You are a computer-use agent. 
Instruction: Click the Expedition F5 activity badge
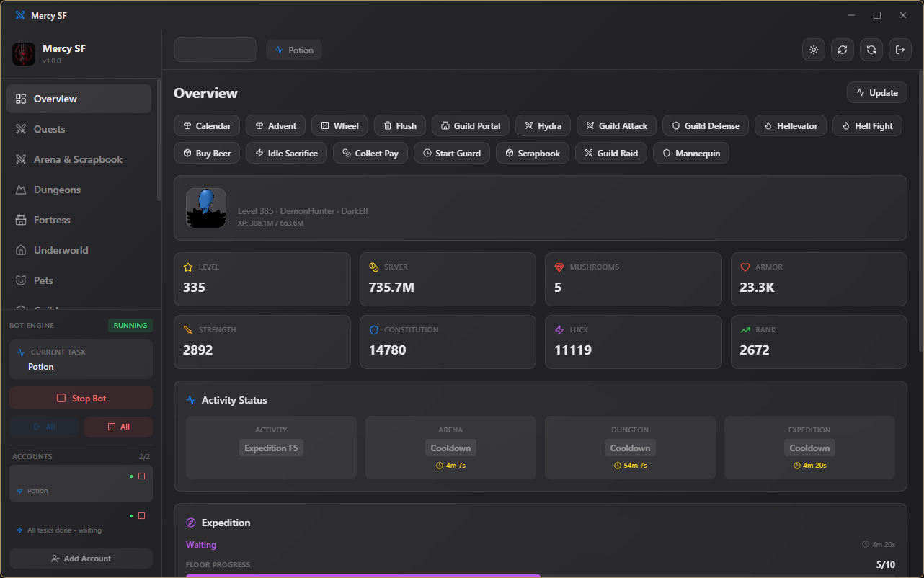tap(271, 448)
